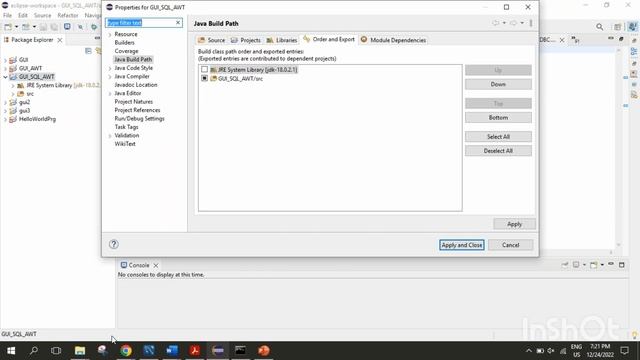Select Coverage in the properties list

click(x=126, y=51)
